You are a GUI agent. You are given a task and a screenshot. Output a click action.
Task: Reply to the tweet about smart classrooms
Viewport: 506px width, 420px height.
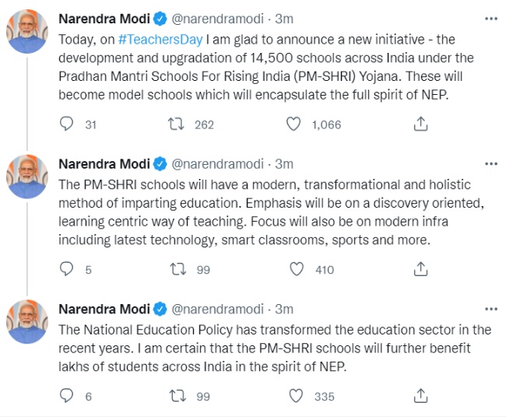click(x=67, y=269)
